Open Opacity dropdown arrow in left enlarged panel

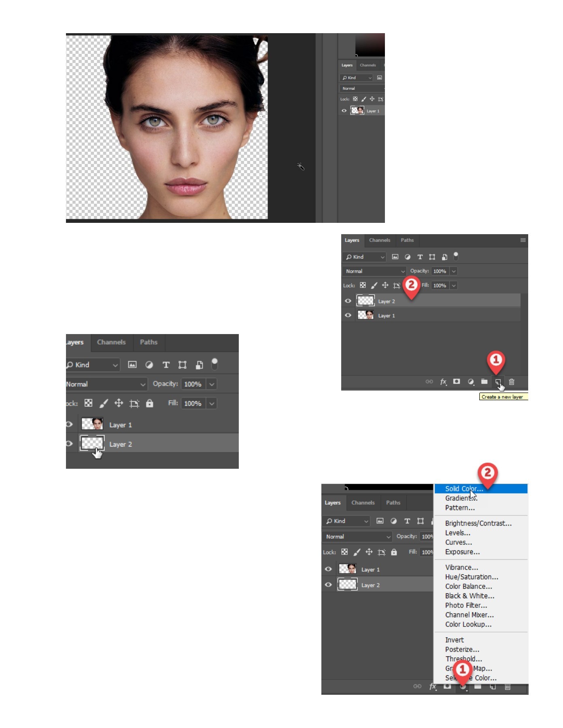click(212, 384)
